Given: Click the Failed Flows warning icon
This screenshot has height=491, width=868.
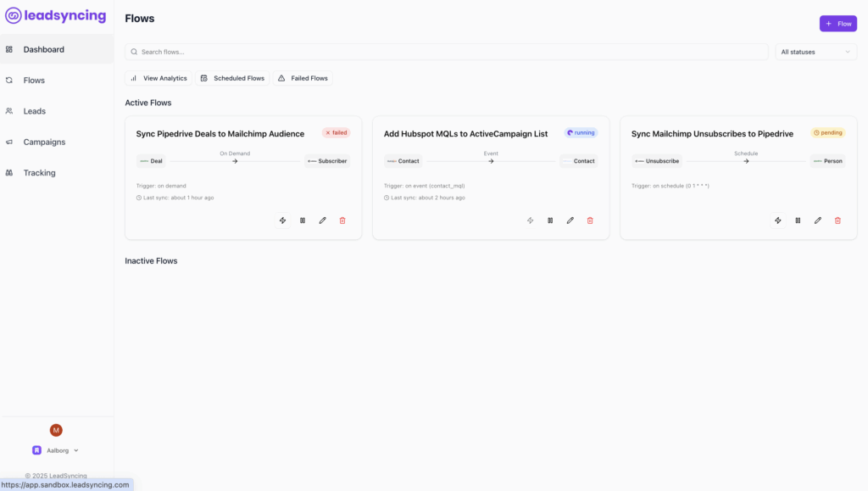Looking at the screenshot, I should tap(281, 78).
